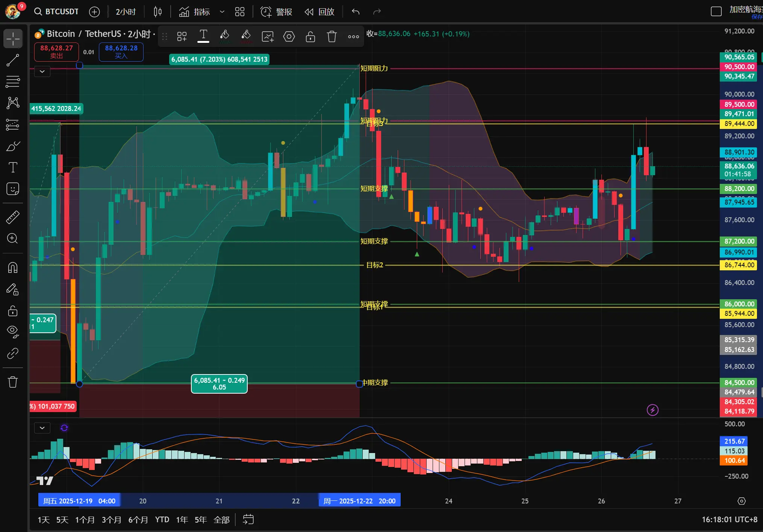The image size is (763, 532).
Task: Open the Fibonacci retracement tool
Action: [x=13, y=82]
